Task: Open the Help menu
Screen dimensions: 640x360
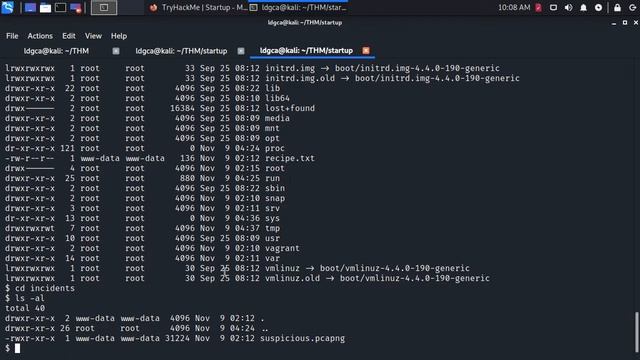Action: pos(119,36)
